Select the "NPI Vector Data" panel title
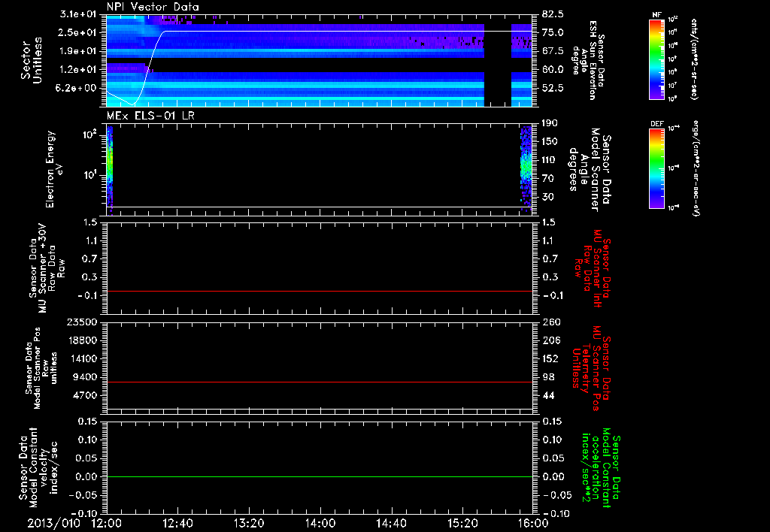770x532 pixels. point(153,7)
